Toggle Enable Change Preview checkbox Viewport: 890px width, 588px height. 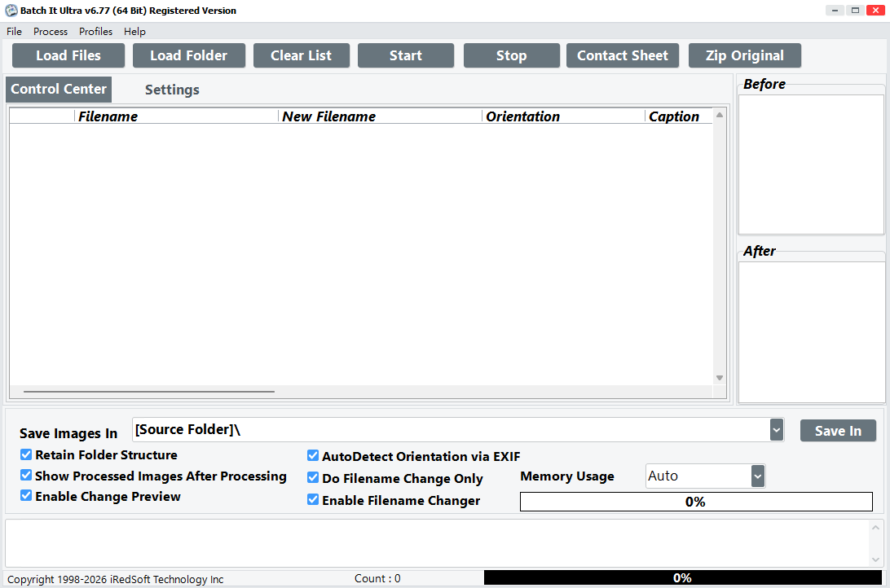[x=26, y=496]
